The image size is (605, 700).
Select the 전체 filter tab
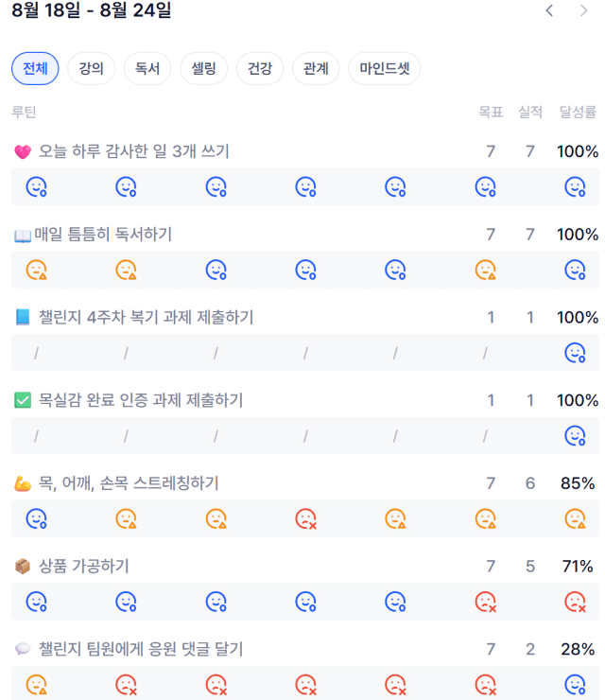pos(35,68)
